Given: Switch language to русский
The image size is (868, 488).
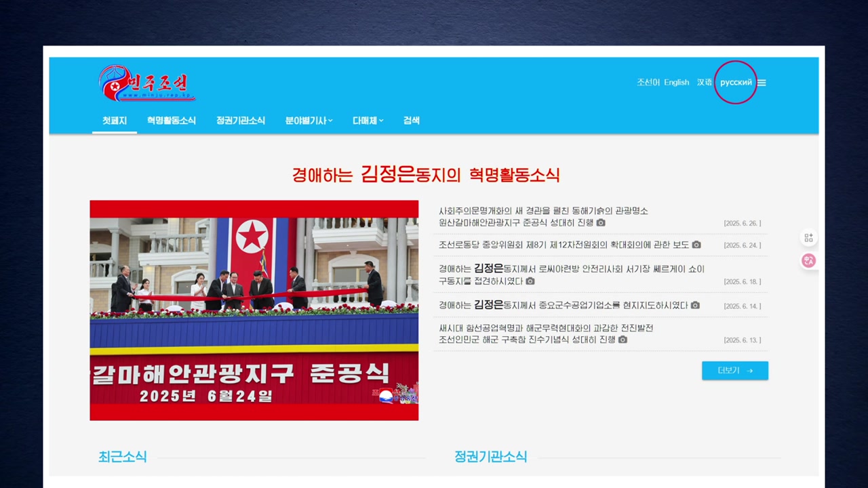Looking at the screenshot, I should tap(736, 83).
